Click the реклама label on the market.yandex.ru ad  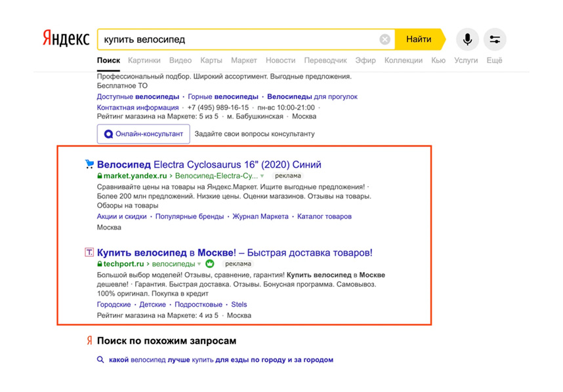click(288, 176)
